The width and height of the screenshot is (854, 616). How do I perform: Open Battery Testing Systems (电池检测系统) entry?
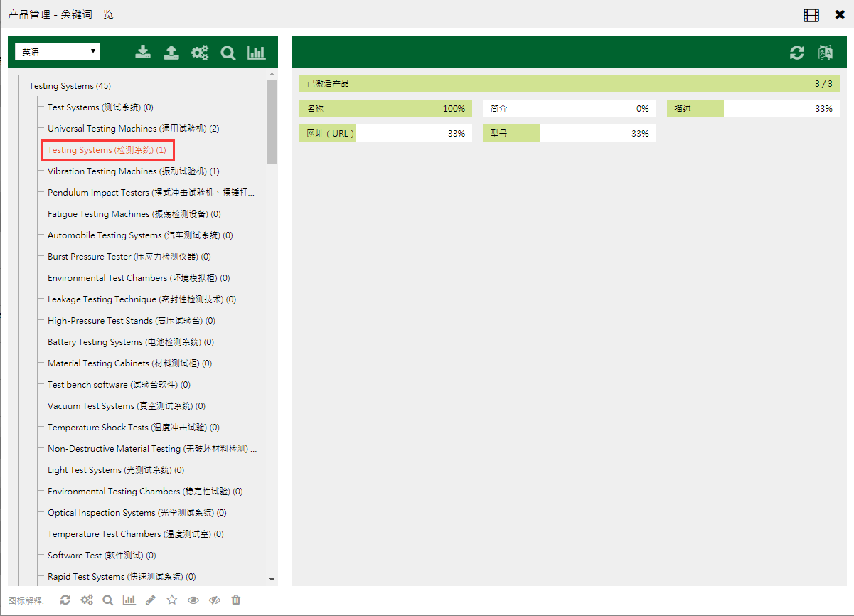[x=130, y=342]
